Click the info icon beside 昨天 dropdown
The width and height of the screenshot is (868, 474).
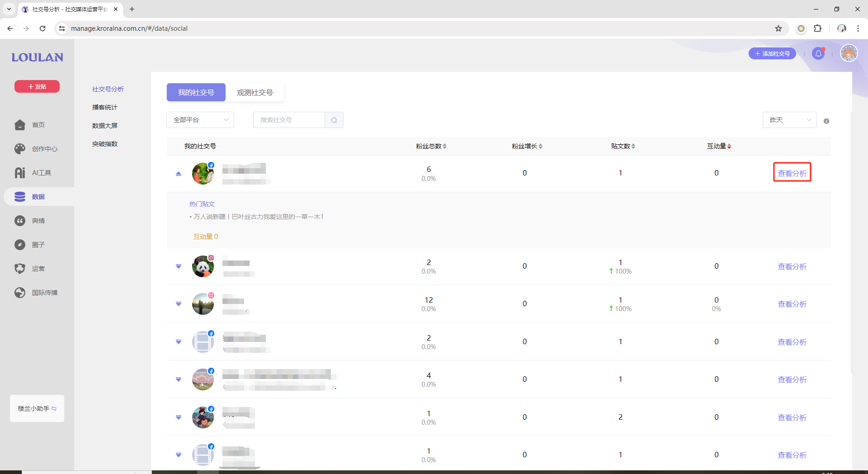(826, 121)
